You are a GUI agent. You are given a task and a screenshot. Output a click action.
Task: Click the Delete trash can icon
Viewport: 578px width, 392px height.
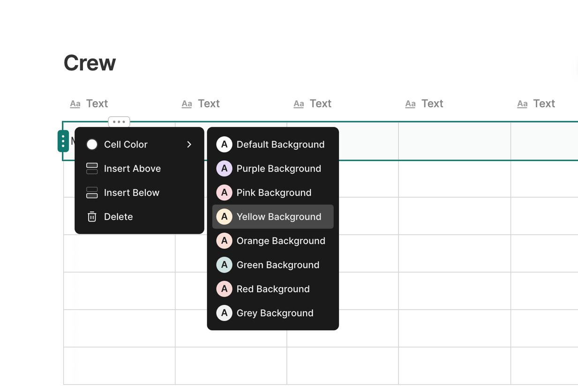tap(92, 217)
